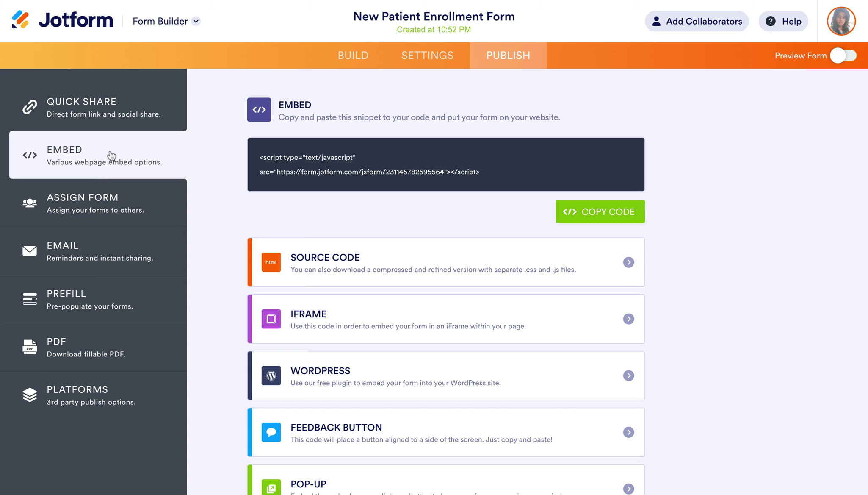Switch to the Settings tab
The image size is (868, 495).
427,56
